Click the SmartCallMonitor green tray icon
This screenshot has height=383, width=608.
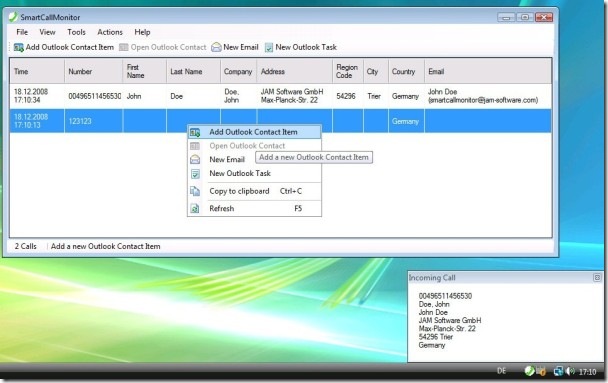pyautogui.click(x=529, y=371)
